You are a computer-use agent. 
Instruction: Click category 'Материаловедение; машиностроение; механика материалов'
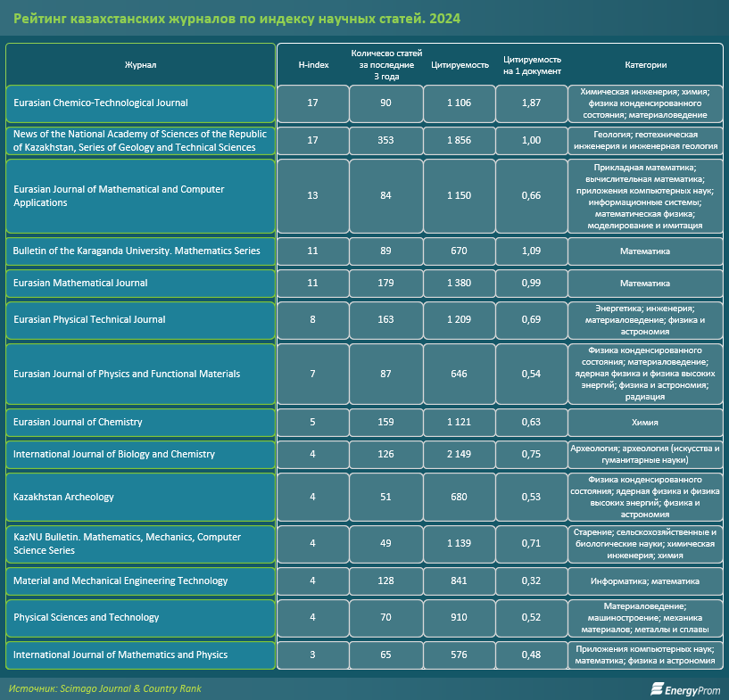tap(645, 618)
